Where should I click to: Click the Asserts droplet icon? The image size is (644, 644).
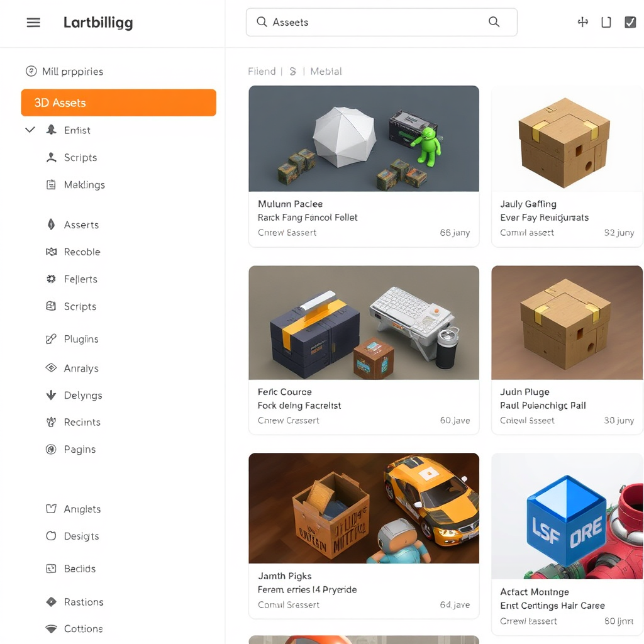pos(52,225)
